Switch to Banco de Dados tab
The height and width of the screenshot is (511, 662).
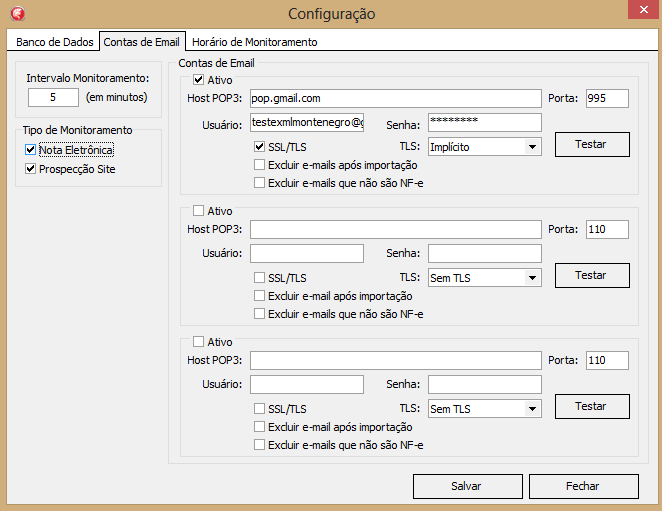pyautogui.click(x=55, y=42)
